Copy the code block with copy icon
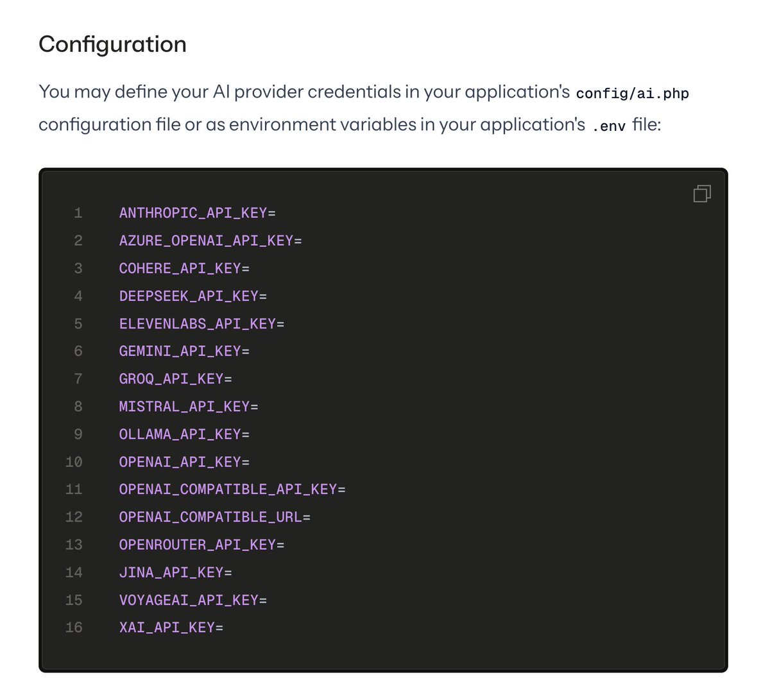The height and width of the screenshot is (700, 770). pyautogui.click(x=702, y=194)
